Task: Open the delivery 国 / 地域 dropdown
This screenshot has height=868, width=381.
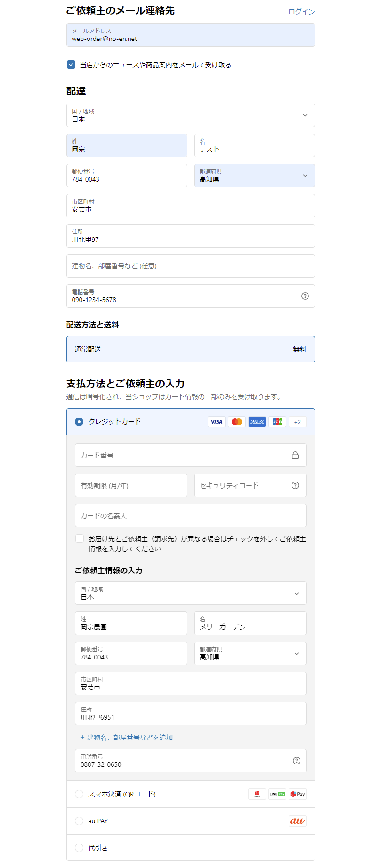Action: (191, 115)
